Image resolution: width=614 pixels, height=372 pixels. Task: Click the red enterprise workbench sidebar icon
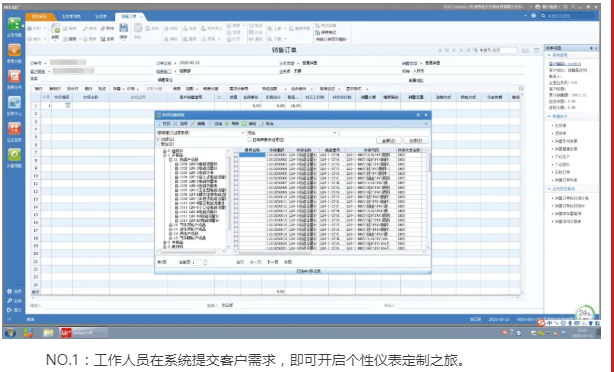14,128
